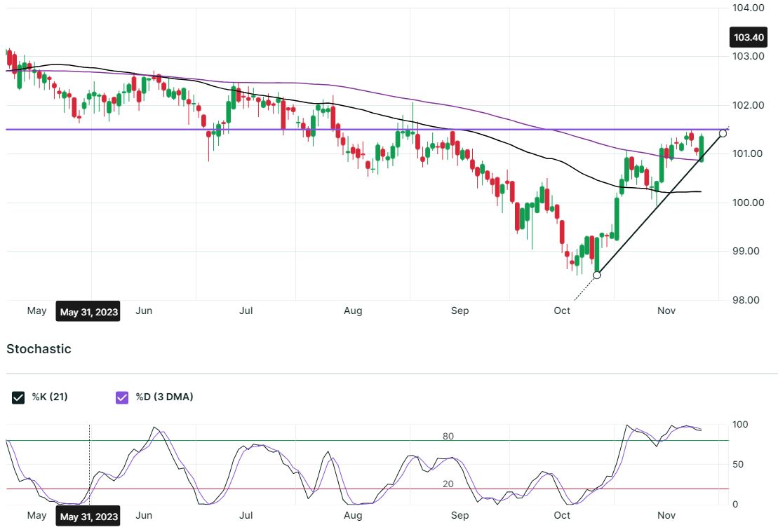
Task: Click the May 31, 2023 date tag on price chart
Action: pyautogui.click(x=88, y=312)
